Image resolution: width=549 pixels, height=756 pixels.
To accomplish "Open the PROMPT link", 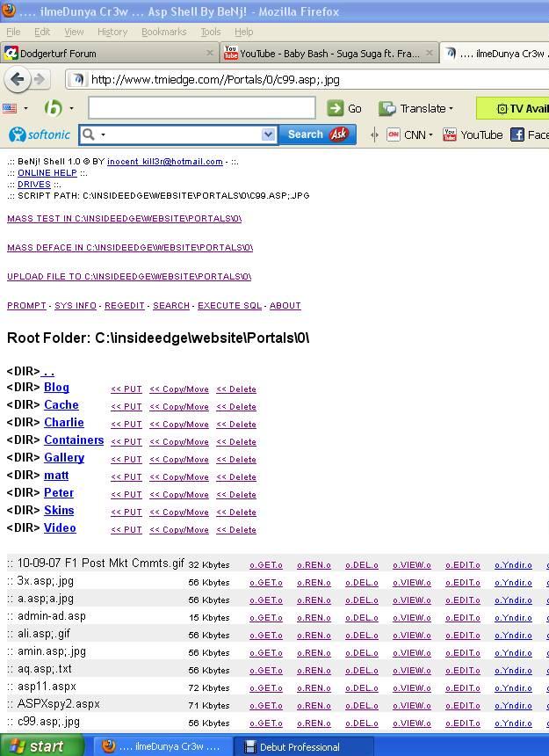I will click(26, 306).
